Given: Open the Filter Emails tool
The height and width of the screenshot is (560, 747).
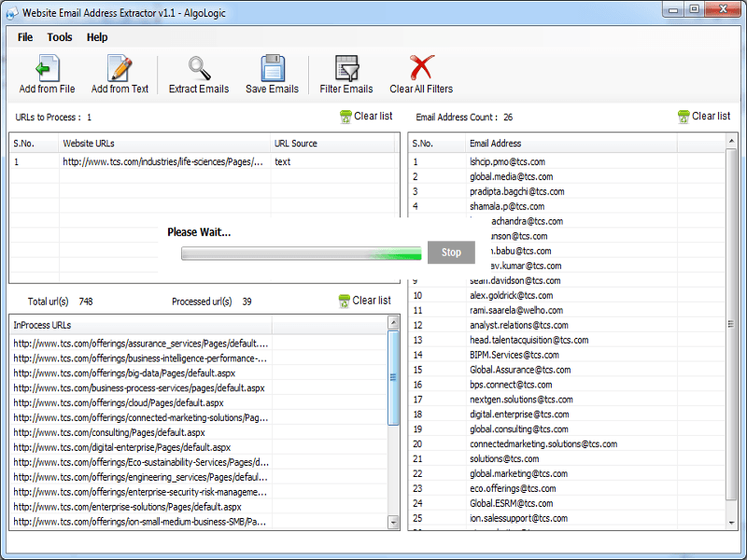Looking at the screenshot, I should click(346, 69).
